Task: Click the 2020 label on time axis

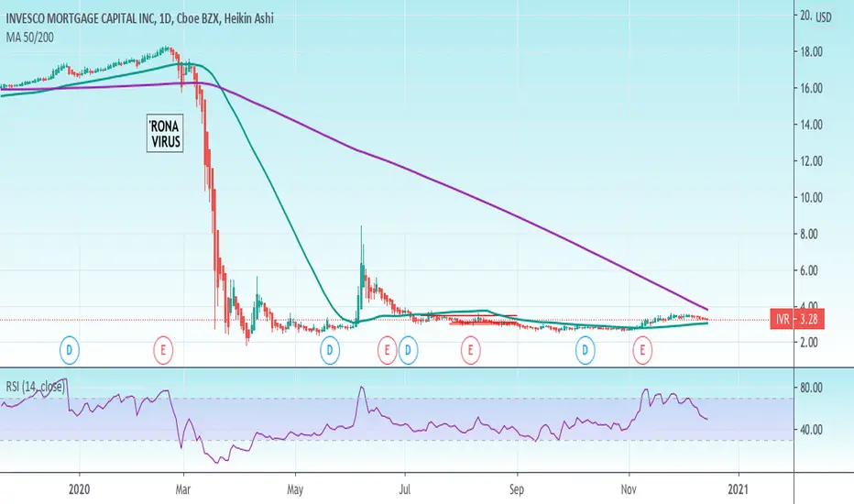Action: click(80, 489)
